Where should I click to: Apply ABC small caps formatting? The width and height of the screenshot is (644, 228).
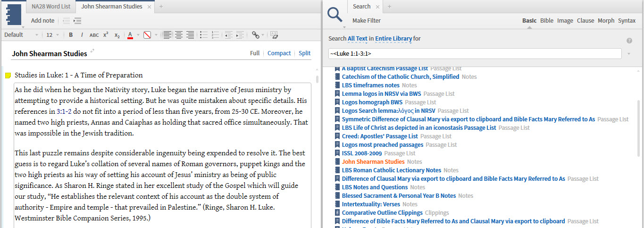click(x=94, y=35)
